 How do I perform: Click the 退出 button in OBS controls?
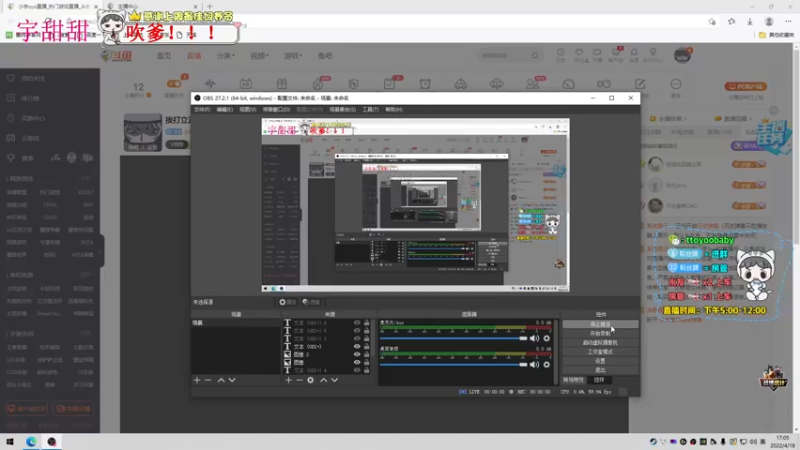pyautogui.click(x=600, y=370)
